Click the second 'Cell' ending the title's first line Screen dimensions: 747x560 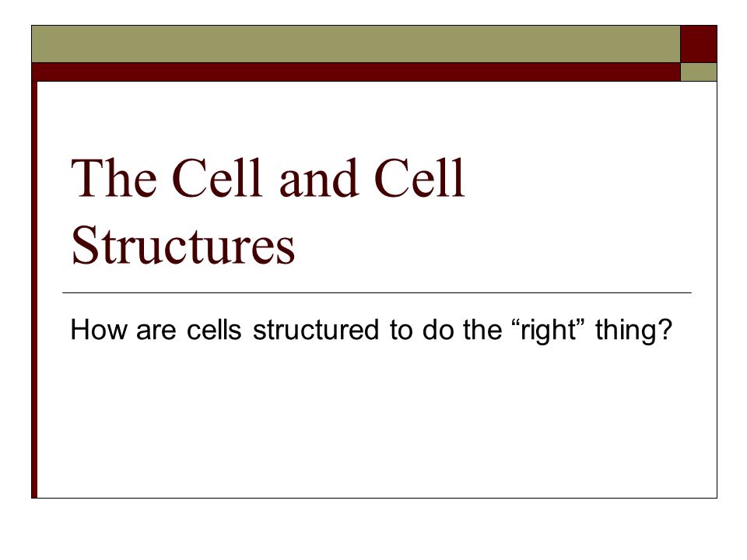pos(419,177)
